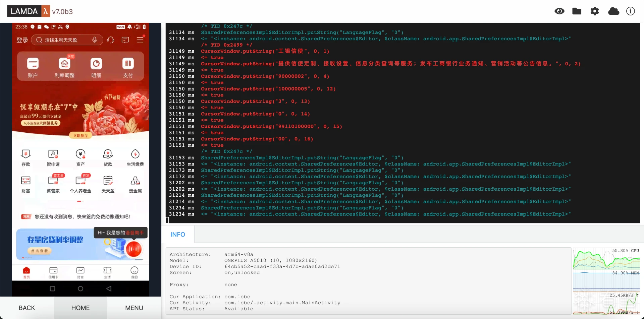Click the API Status Available text
The width and height of the screenshot is (644, 319).
[x=238, y=309]
